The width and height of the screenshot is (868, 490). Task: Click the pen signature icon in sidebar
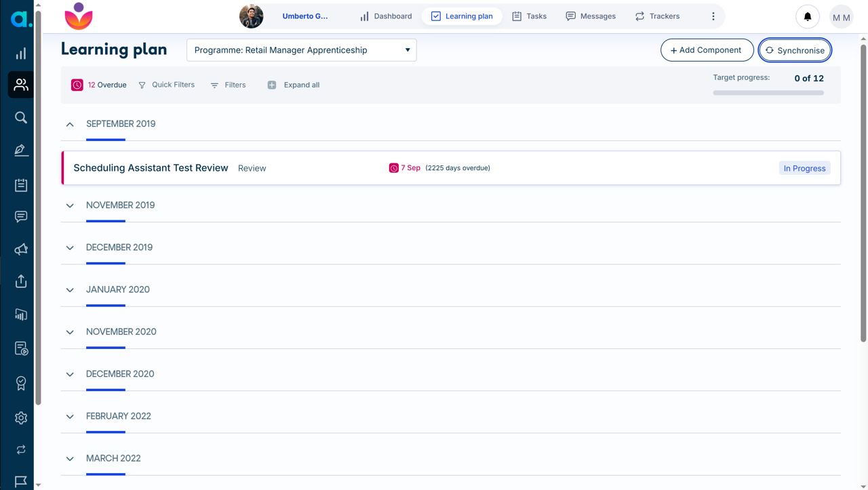coord(21,150)
